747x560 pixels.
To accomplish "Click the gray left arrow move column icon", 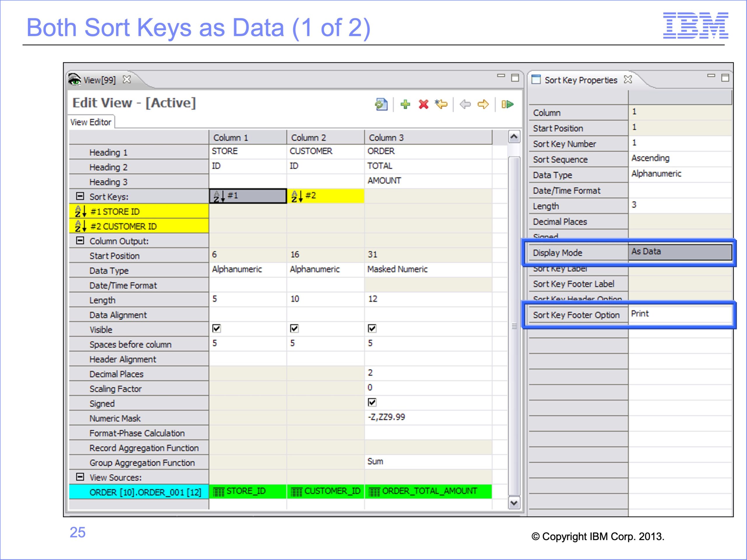I will (x=465, y=104).
